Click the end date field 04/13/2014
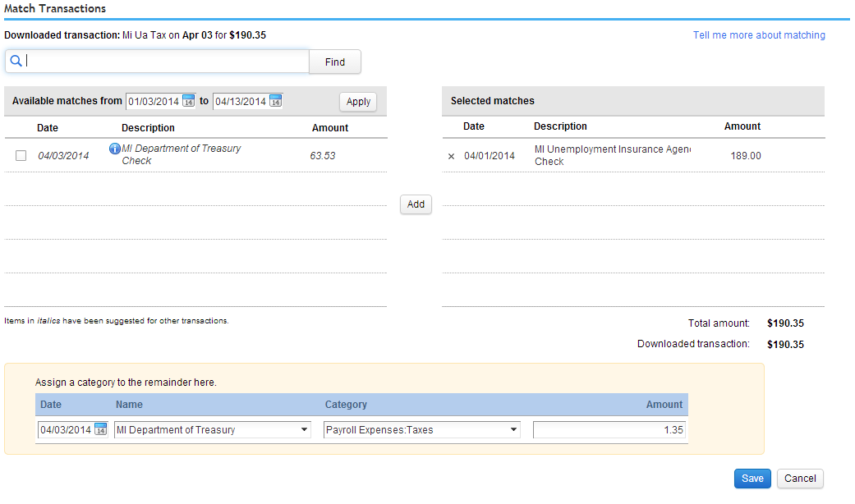Screen dimensions: 855x504 point(240,102)
